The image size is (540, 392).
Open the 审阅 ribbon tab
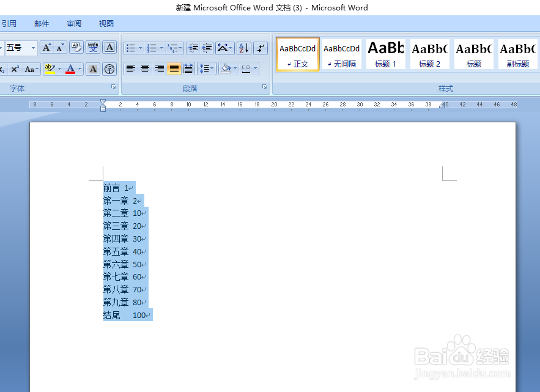tap(74, 23)
